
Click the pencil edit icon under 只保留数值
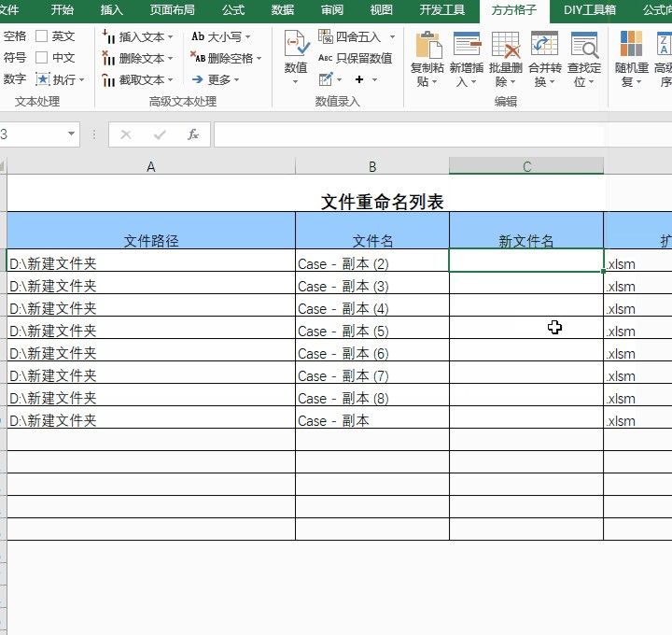[x=326, y=79]
